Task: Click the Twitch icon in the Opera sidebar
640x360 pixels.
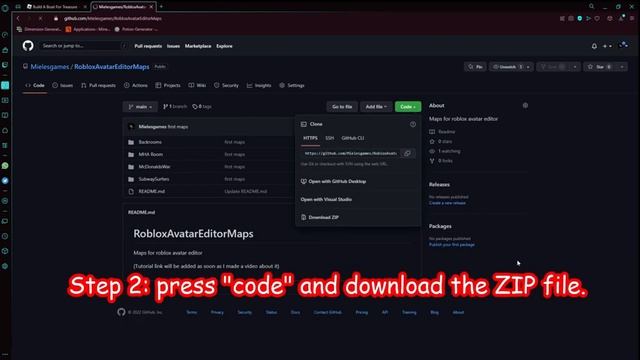Action: pos(5,65)
